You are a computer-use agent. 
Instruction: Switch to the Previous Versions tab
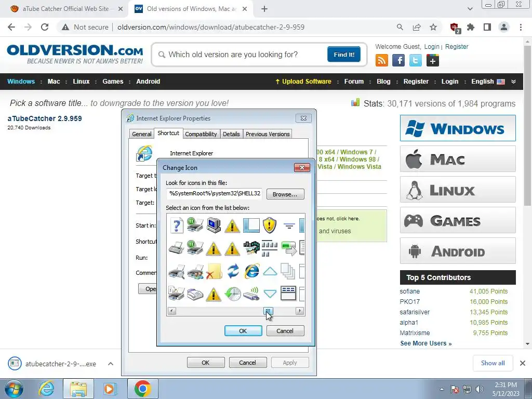point(268,134)
